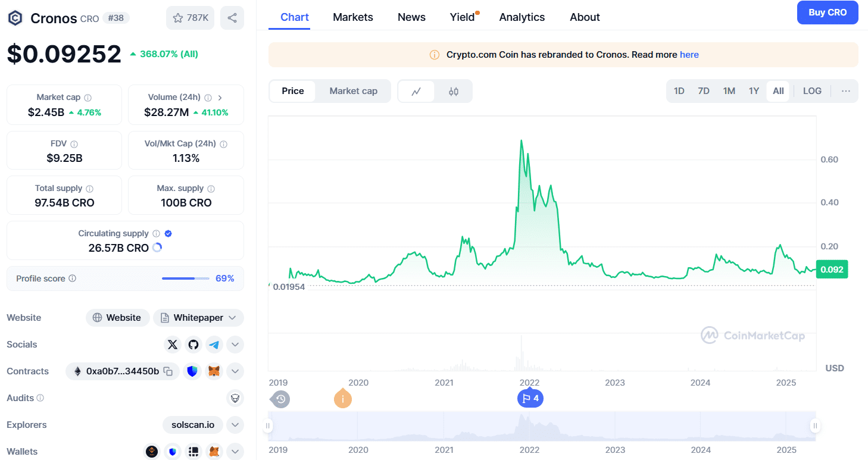Open Volume (24h) detail chevron

tap(220, 98)
